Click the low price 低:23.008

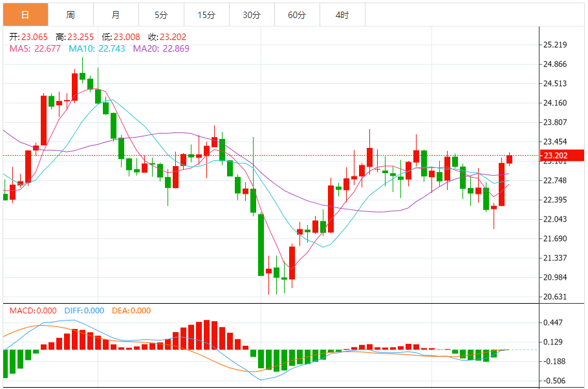(121, 37)
